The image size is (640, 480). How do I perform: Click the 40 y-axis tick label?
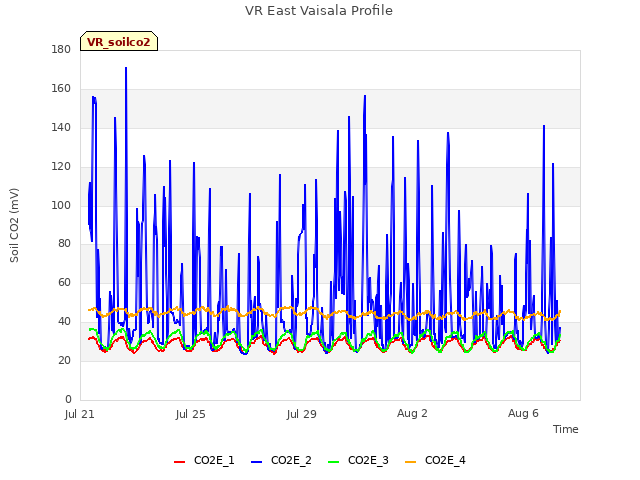click(64, 322)
